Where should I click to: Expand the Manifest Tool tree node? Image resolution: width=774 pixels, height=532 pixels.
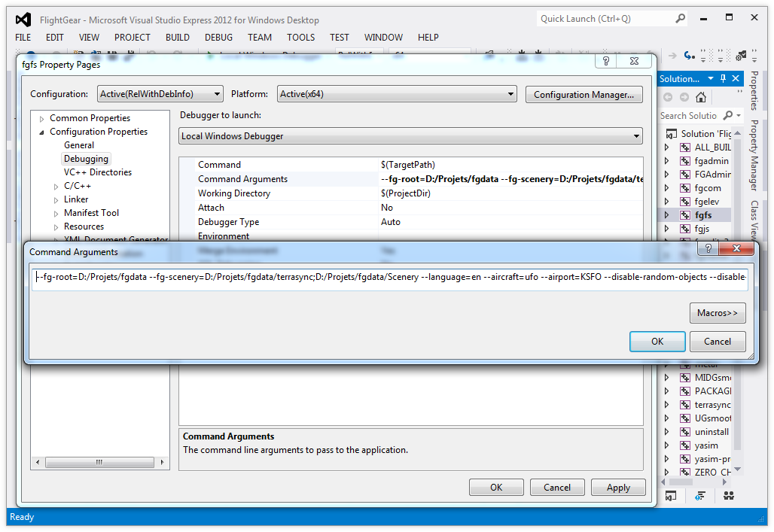tap(56, 214)
